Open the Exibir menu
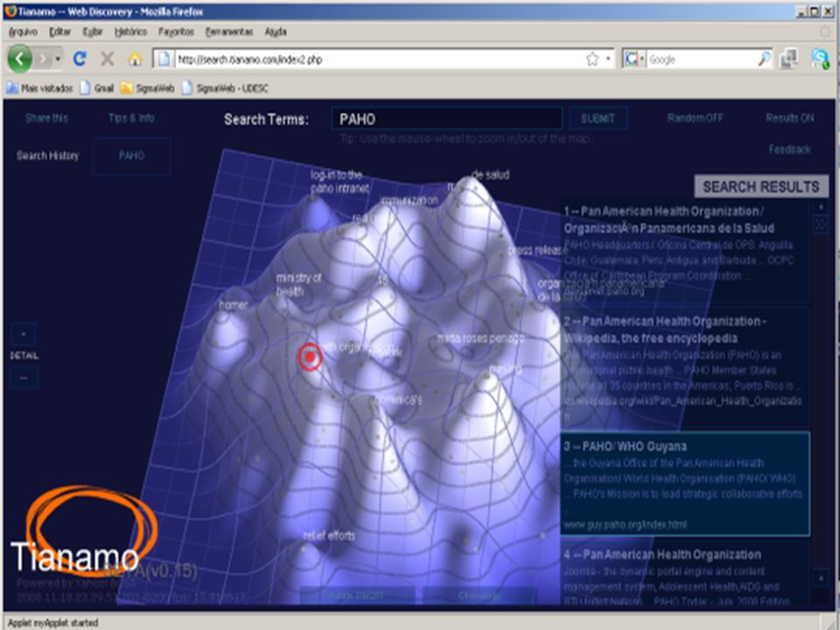 click(93, 31)
